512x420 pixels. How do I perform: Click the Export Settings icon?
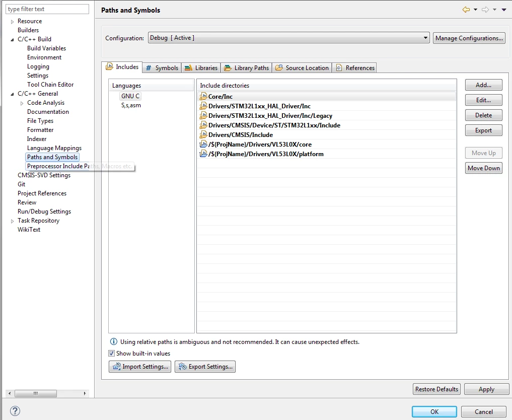(x=183, y=367)
